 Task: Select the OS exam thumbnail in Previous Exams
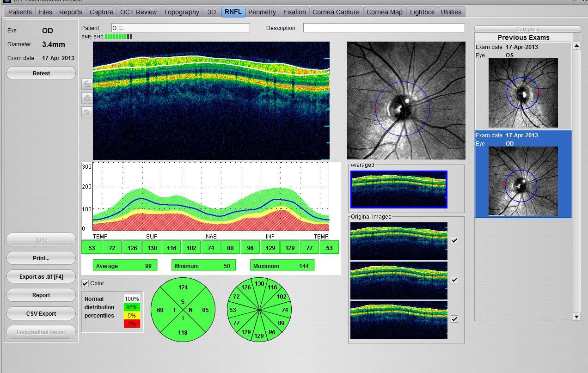point(523,93)
